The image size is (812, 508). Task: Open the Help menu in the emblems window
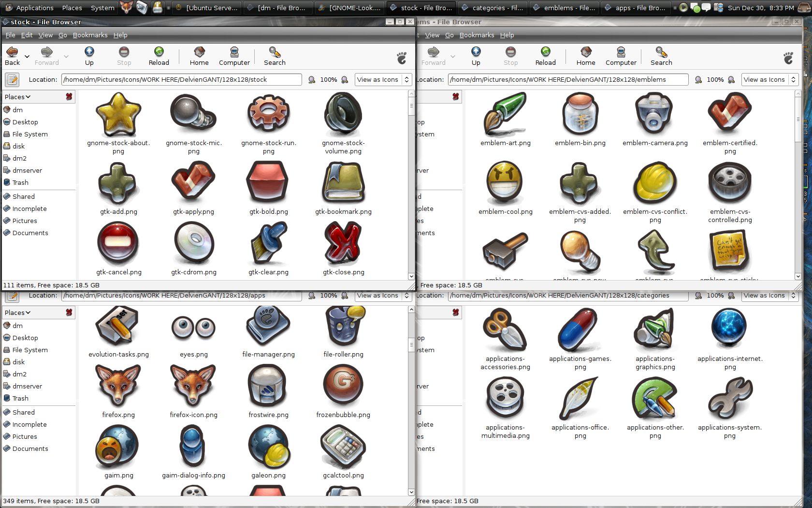[507, 35]
